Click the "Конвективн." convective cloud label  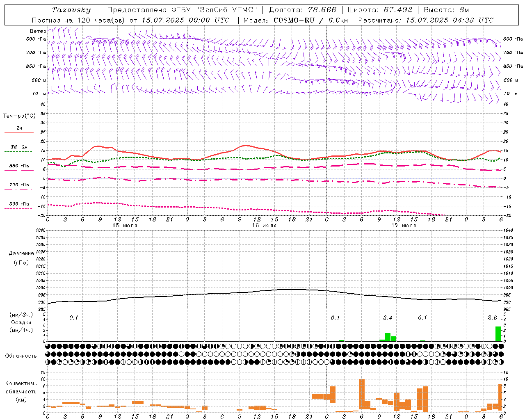point(21,383)
